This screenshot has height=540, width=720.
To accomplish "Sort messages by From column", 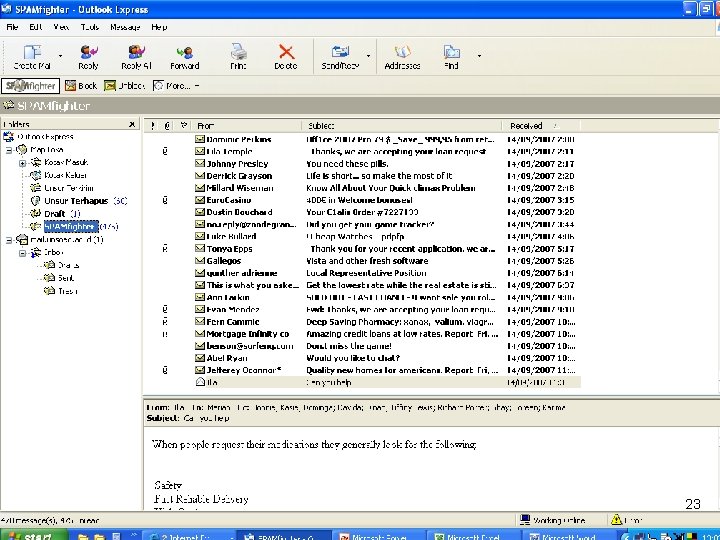I will coord(246,125).
